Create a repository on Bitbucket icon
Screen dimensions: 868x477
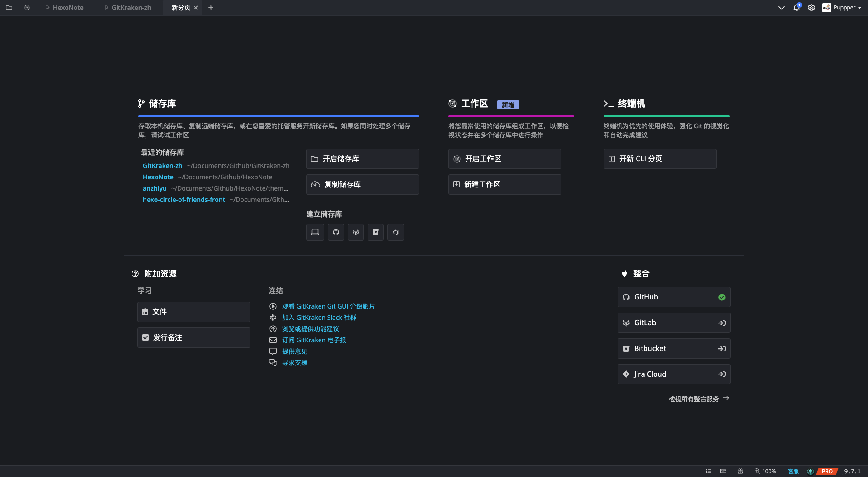(376, 233)
